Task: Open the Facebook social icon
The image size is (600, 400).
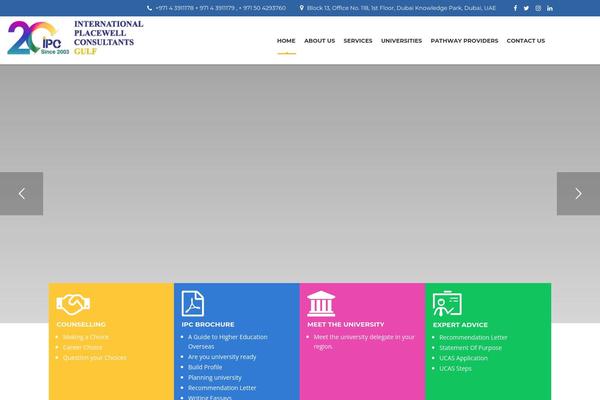Action: point(515,8)
